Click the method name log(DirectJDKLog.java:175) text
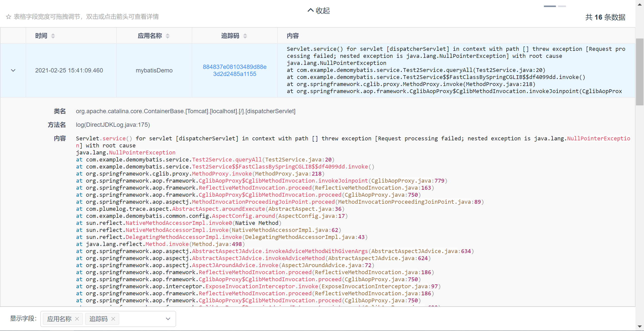 113,125
